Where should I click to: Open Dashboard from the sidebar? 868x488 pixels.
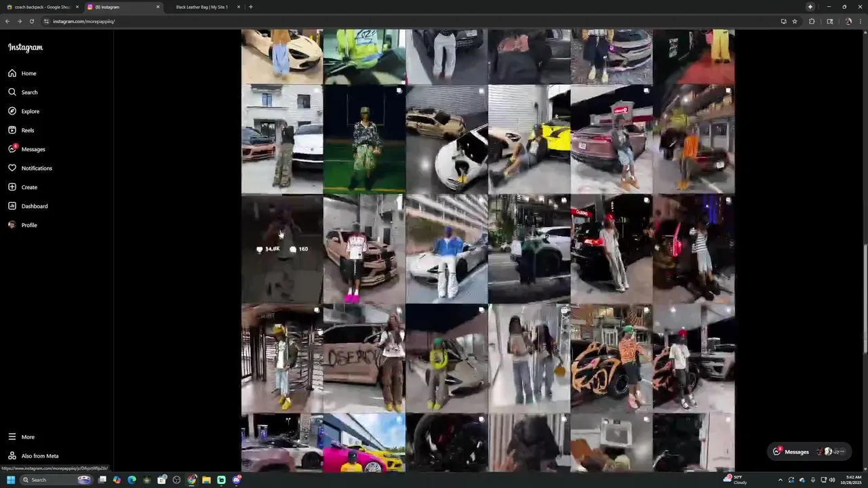point(28,206)
